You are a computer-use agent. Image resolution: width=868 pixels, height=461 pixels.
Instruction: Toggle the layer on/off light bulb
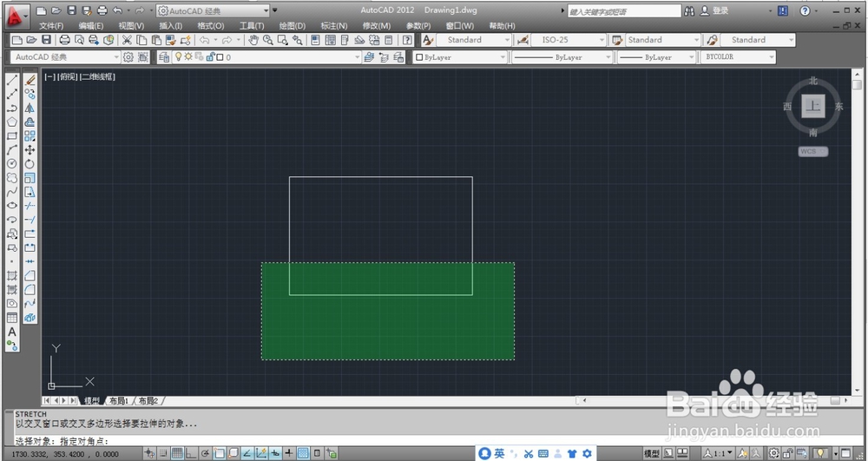(x=178, y=56)
